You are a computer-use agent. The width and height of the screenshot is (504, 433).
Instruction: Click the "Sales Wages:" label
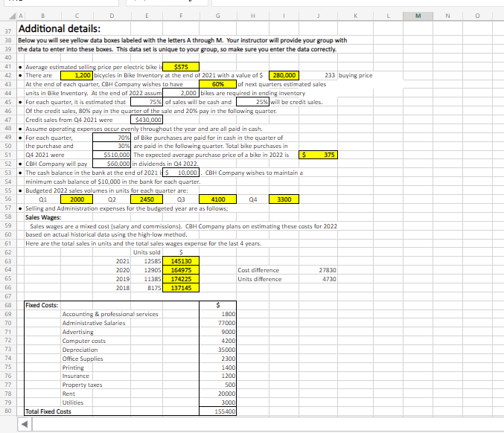point(43,217)
